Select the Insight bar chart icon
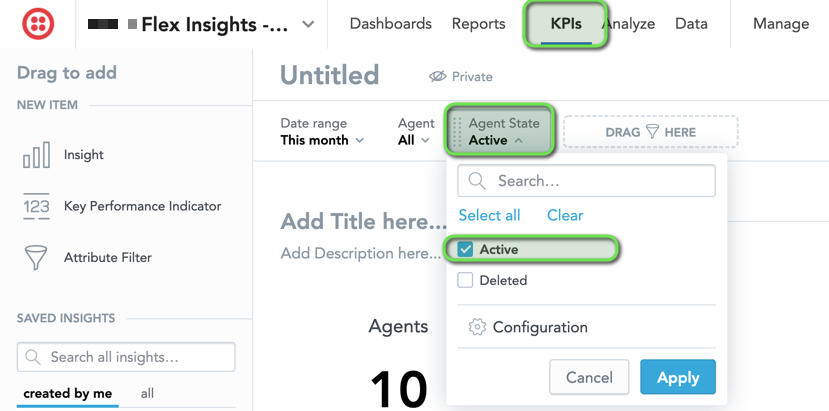Viewport: 829px width, 411px height. pyautogui.click(x=36, y=155)
